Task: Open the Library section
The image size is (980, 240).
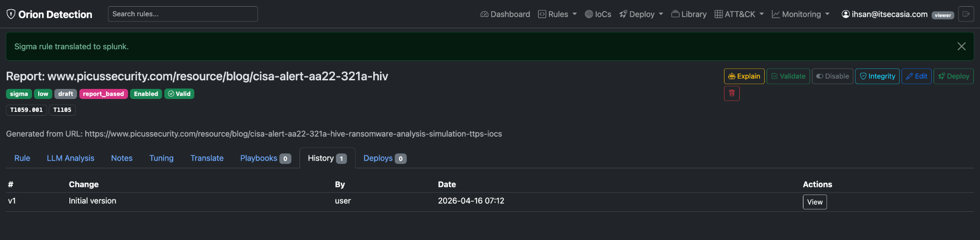Action: pyautogui.click(x=689, y=14)
